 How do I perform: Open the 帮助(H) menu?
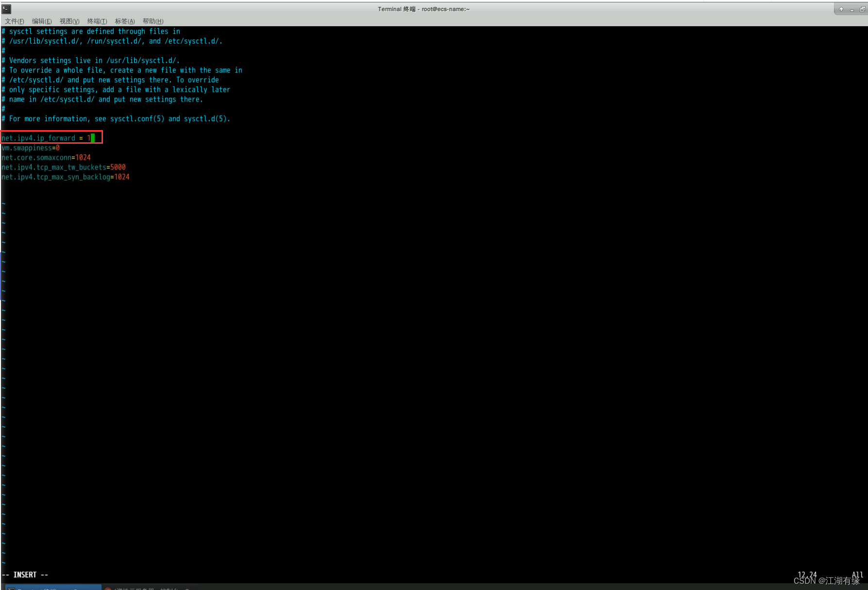click(x=153, y=21)
